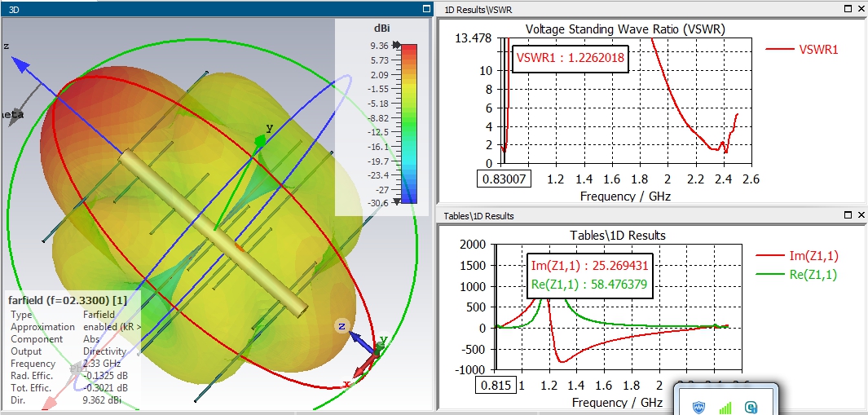The image size is (868, 415).
Task: Maximize the 1D Results\VSWR window
Action: pos(848,9)
